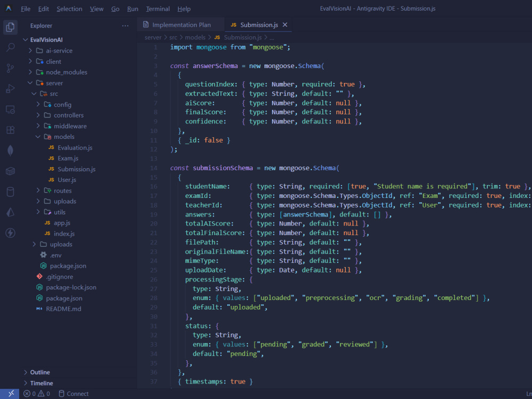Click JS icon on Submission.js tab
The height and width of the screenshot is (399, 532).
234,25
